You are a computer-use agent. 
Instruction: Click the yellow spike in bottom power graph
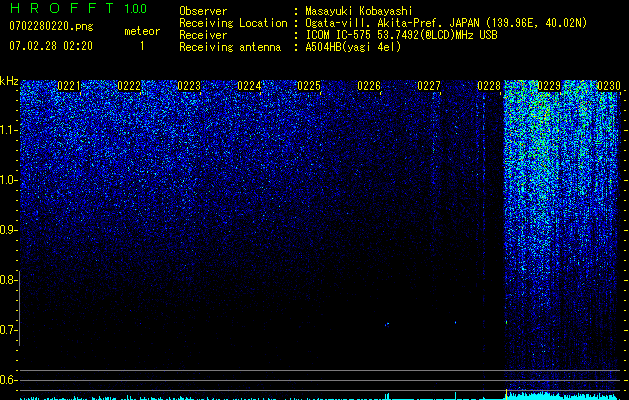pos(506,394)
